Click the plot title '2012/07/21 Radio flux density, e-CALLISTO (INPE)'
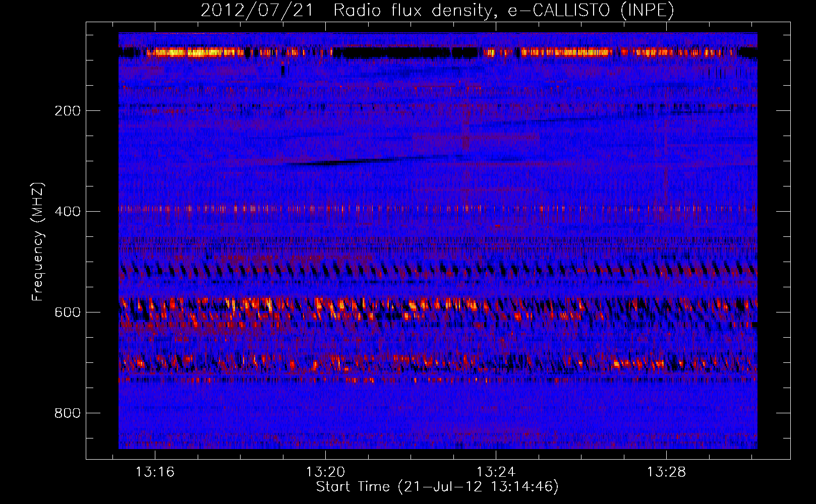The image size is (816, 504). pyautogui.click(x=437, y=11)
